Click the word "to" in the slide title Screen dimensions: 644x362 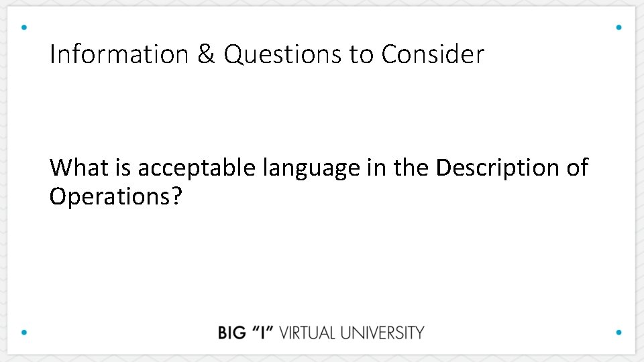(x=361, y=54)
